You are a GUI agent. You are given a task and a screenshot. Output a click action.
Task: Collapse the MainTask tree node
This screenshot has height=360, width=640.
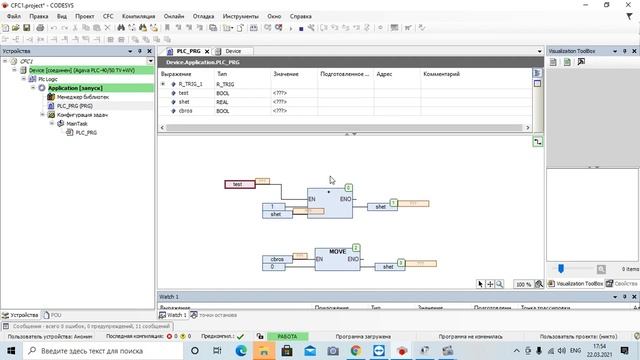click(x=52, y=123)
